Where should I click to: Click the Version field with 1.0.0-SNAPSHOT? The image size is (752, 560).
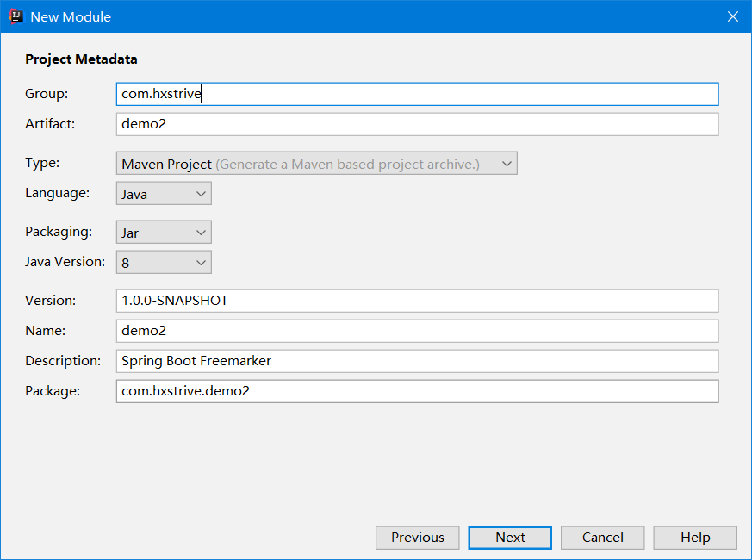[417, 301]
